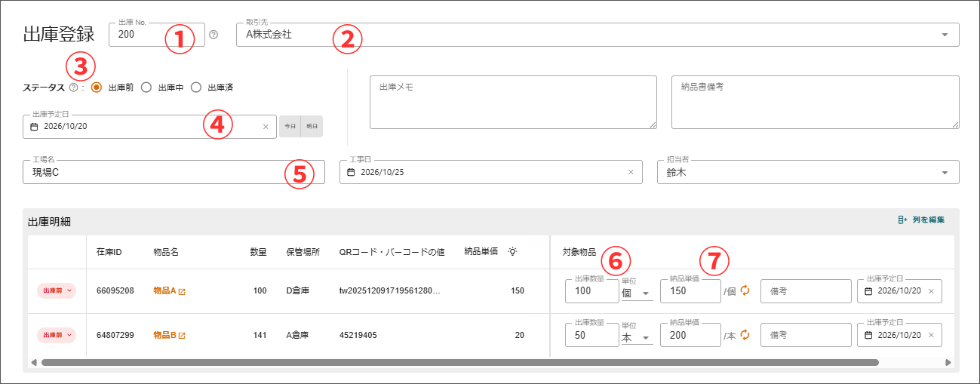Viewport: 980px width, 384px height.
Task: Click the 備考 field in the 物品B row
Action: [806, 336]
